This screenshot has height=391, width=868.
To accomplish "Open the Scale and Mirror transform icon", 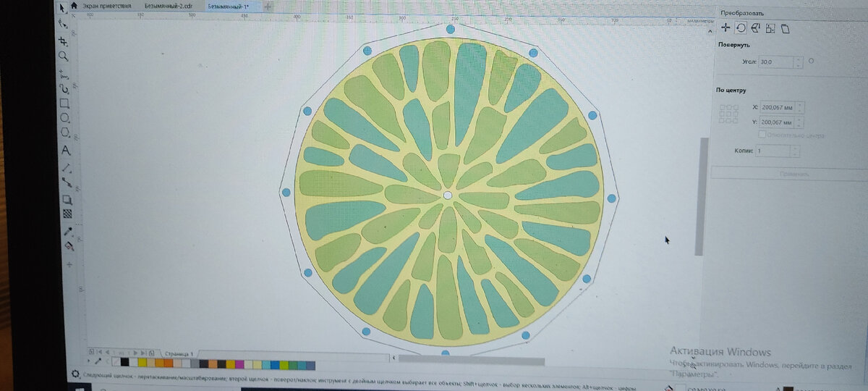I will click(755, 28).
